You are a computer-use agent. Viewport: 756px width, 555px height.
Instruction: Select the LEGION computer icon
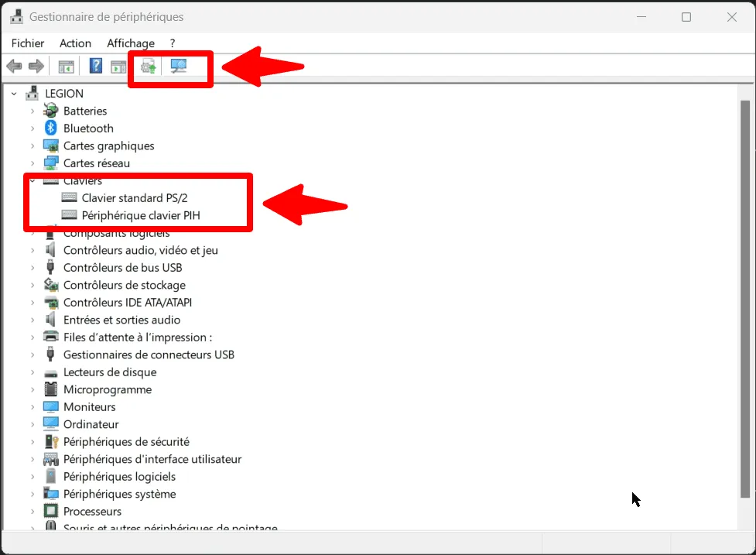(x=32, y=93)
